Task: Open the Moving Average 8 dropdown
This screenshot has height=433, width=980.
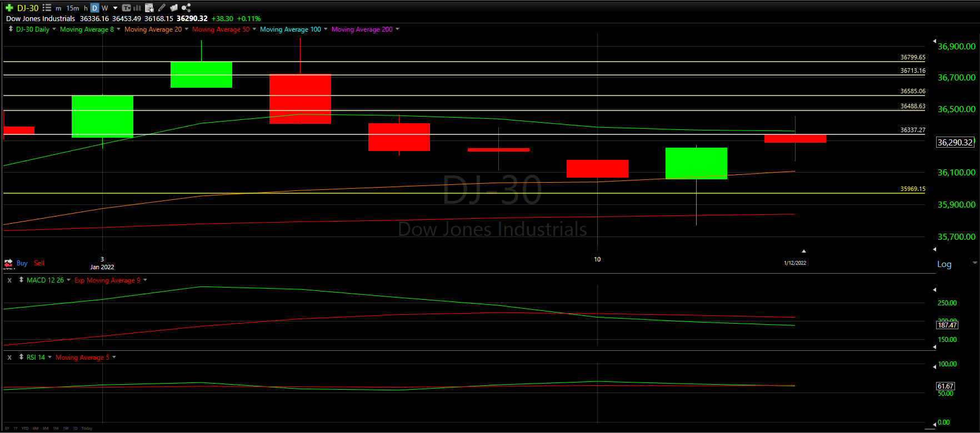Action: 118,29
